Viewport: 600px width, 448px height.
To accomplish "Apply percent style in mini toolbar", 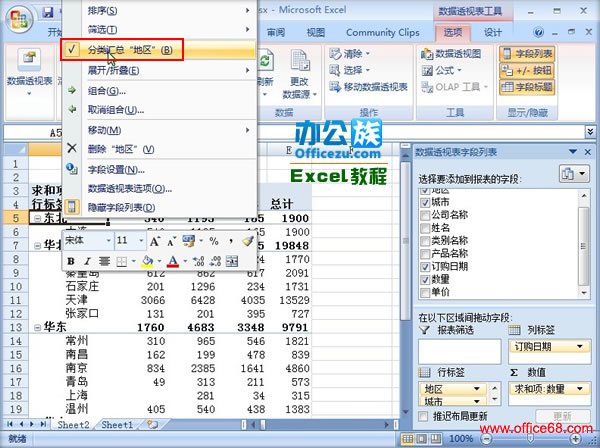I will tap(214, 241).
